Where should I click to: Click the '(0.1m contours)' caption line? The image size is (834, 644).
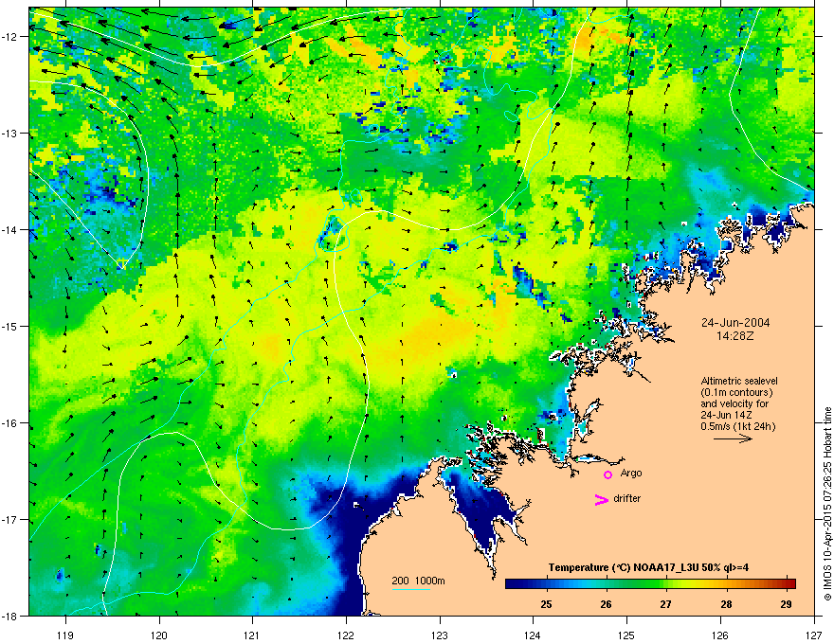[736, 393]
